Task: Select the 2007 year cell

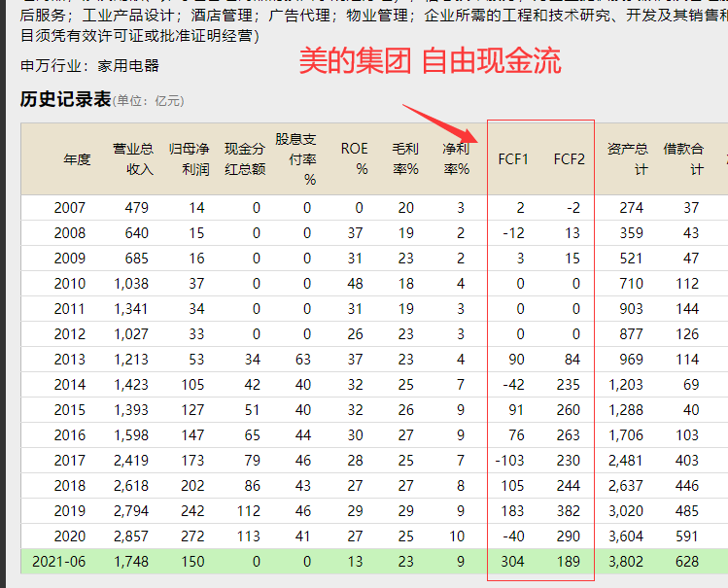Action: [x=70, y=207]
